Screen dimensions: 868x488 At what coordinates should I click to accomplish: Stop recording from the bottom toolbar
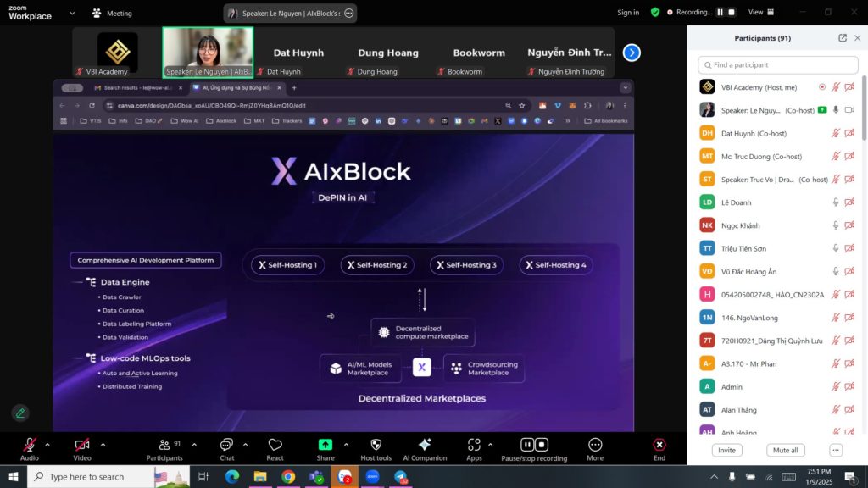[542, 444]
